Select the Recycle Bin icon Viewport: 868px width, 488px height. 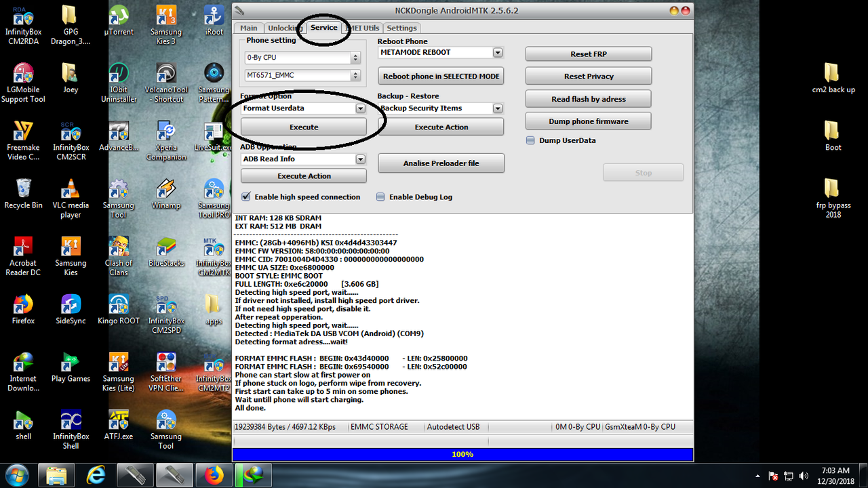click(23, 194)
